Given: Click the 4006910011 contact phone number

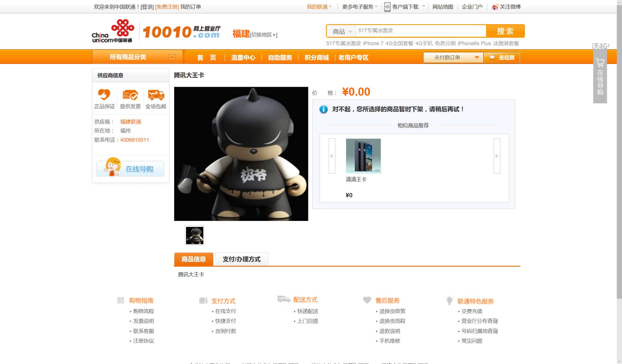Looking at the screenshot, I should [x=134, y=140].
